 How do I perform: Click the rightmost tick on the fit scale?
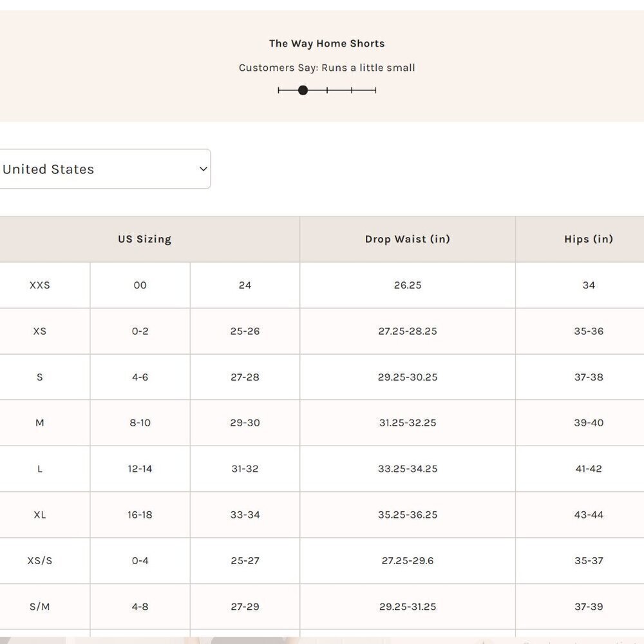[375, 90]
